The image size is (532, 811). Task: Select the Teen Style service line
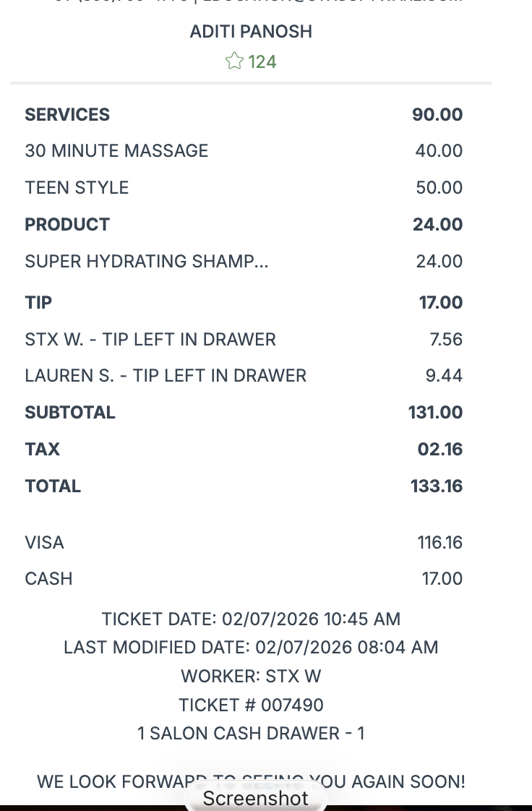(x=77, y=188)
